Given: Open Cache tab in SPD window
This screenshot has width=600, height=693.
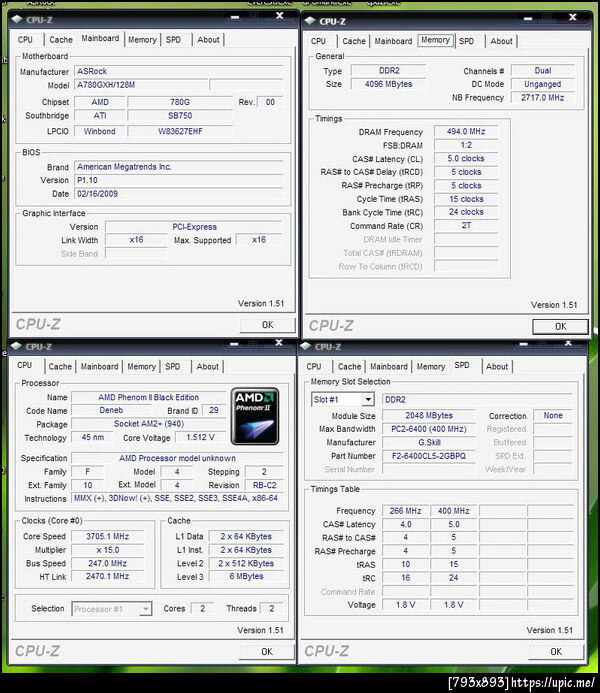Looking at the screenshot, I should (349, 366).
